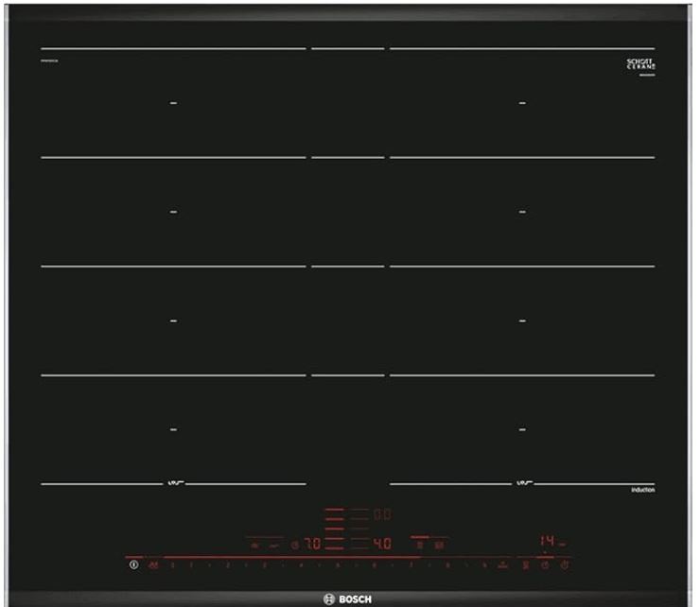The height and width of the screenshot is (607, 700).
Task: Tap the 7.0 power level display
Action: [312, 544]
